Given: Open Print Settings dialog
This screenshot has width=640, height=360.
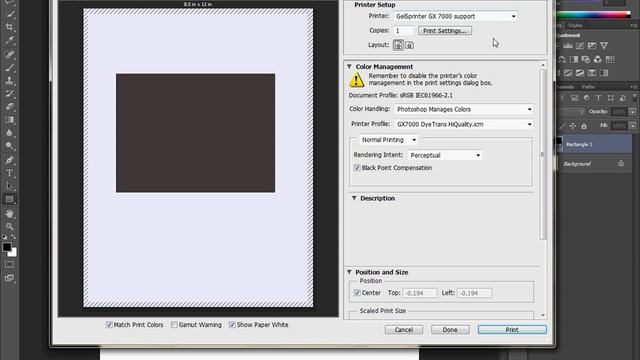Looking at the screenshot, I should (445, 31).
